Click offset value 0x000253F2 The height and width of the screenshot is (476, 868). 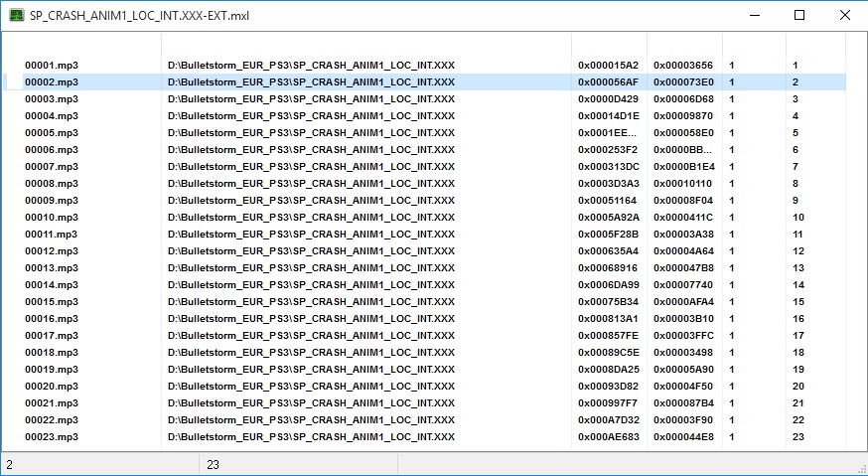tap(608, 150)
